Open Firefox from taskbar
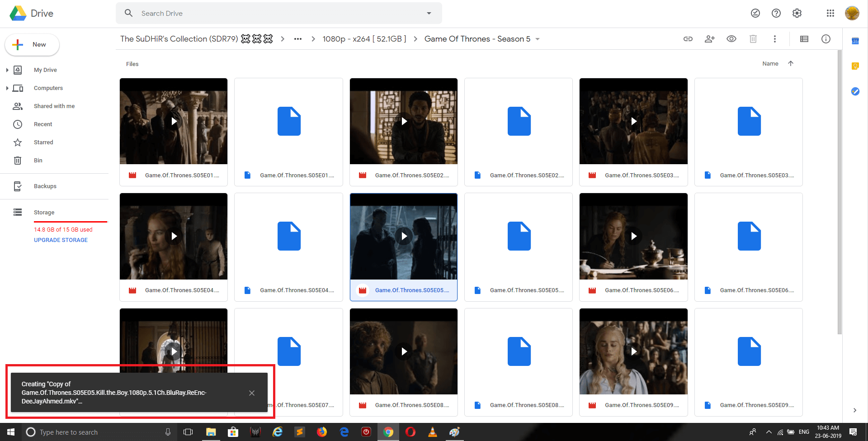The width and height of the screenshot is (868, 441). [322, 432]
